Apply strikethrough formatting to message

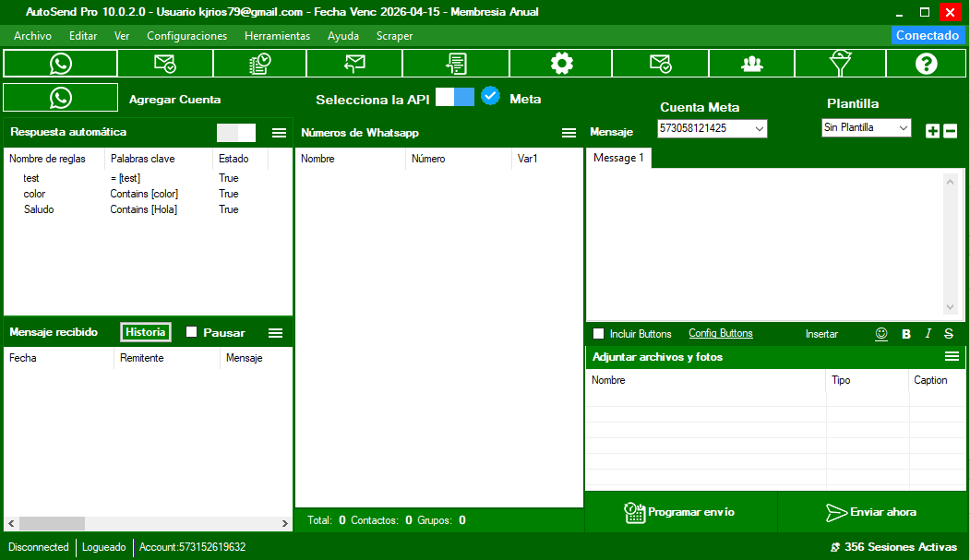949,334
